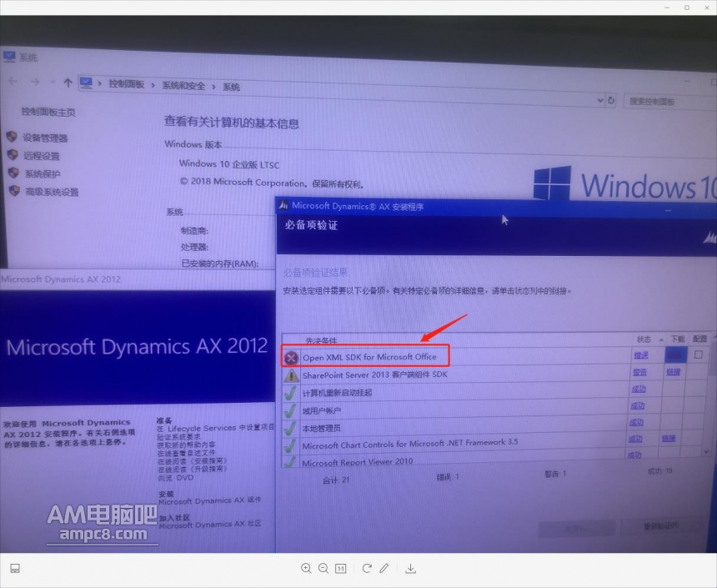Open 设备管理器 link

[x=45, y=138]
